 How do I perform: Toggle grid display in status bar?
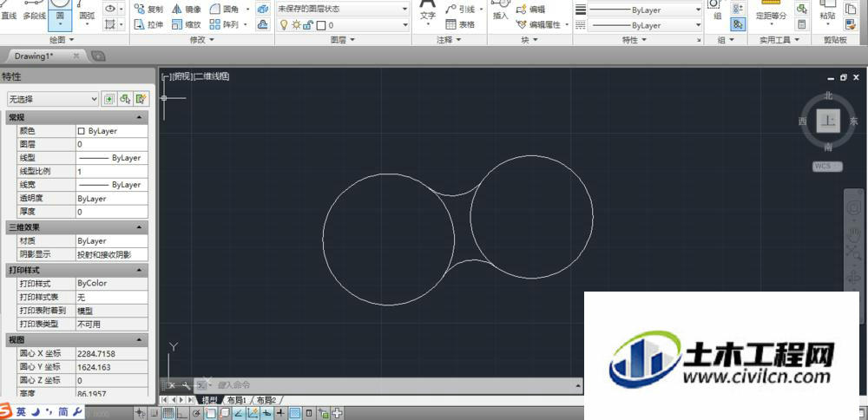[168, 413]
